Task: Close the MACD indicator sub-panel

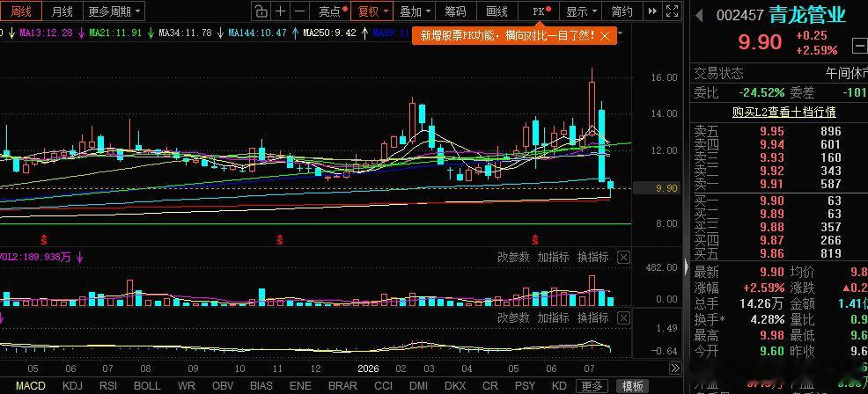Action: click(623, 318)
